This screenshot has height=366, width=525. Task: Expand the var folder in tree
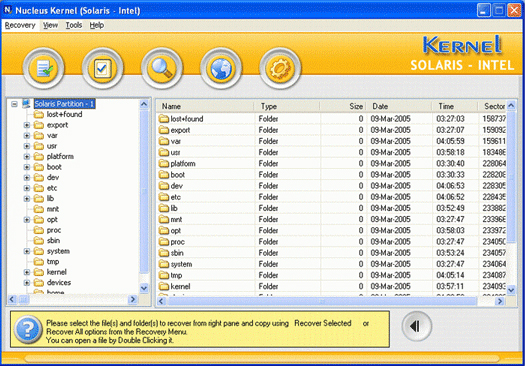[27, 136]
